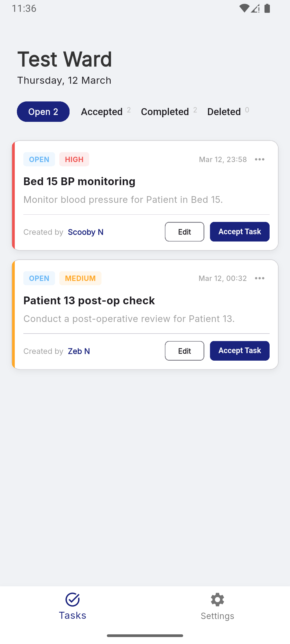
Task: Accept the Patient 13 post-op check task
Action: coord(240,351)
